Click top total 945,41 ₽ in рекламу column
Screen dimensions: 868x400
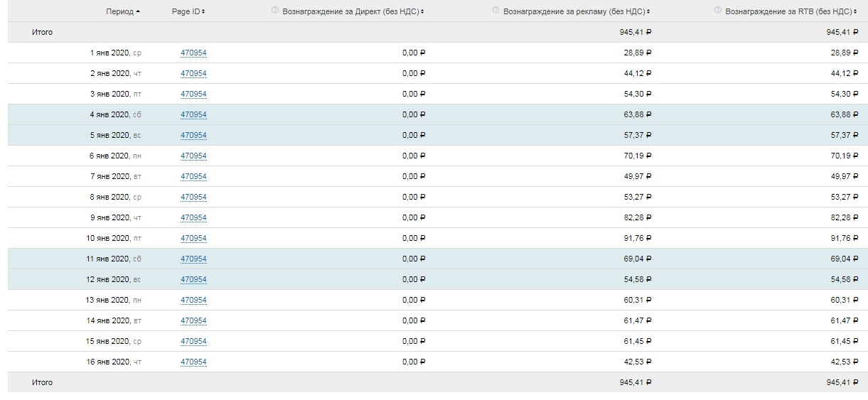pos(636,33)
